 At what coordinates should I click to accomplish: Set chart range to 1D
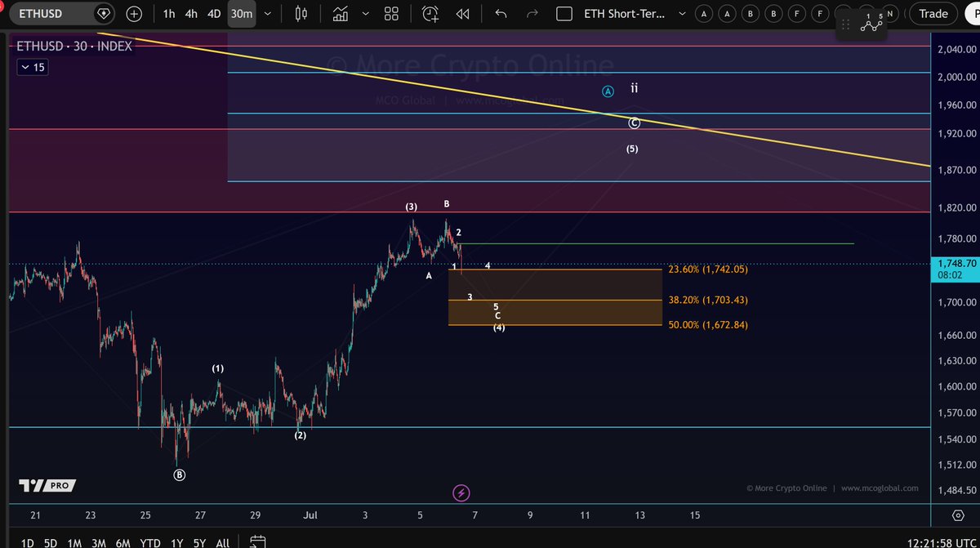27,542
